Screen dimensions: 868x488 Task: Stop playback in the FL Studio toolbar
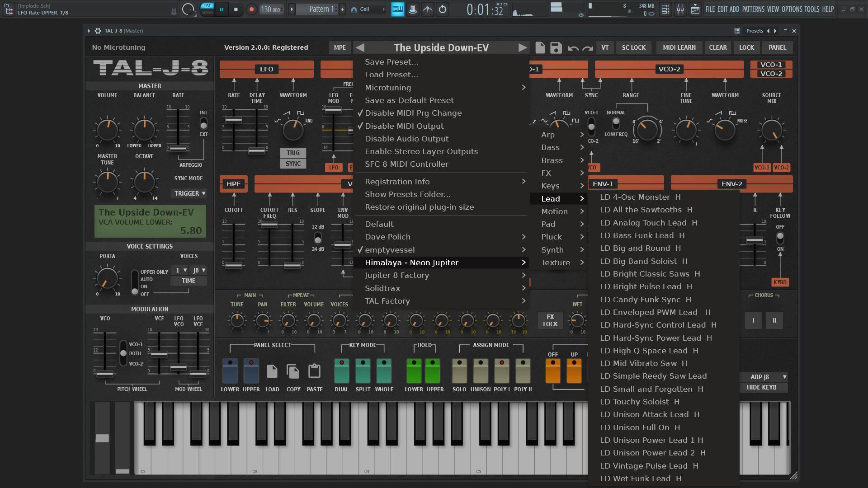coord(236,9)
